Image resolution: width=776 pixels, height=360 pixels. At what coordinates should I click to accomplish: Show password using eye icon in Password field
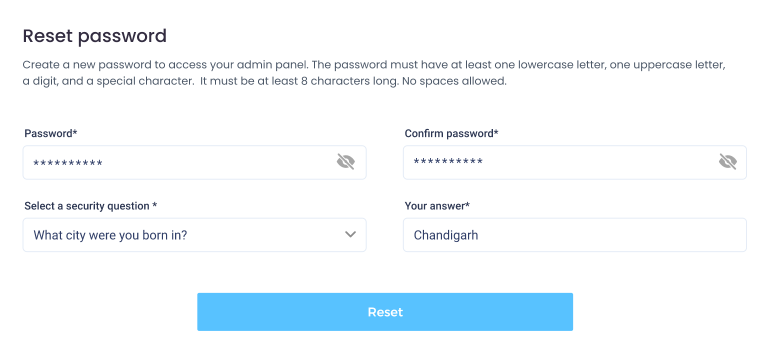click(x=345, y=161)
